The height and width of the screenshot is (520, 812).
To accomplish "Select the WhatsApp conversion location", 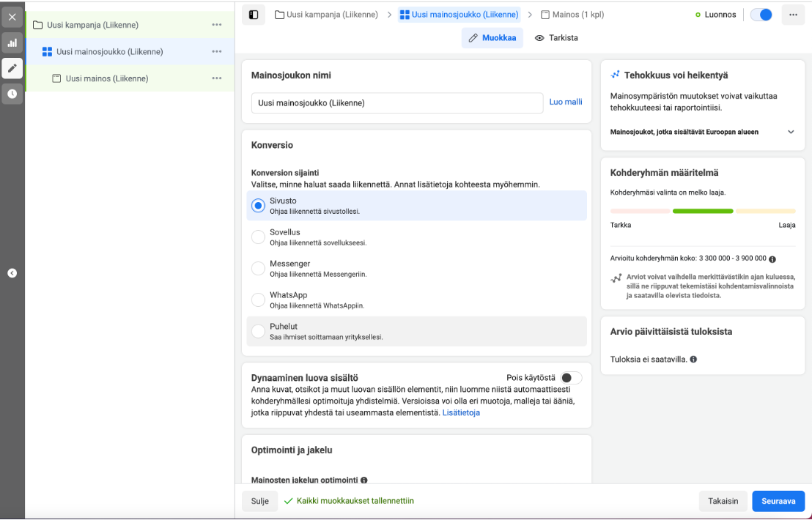I will (258, 300).
